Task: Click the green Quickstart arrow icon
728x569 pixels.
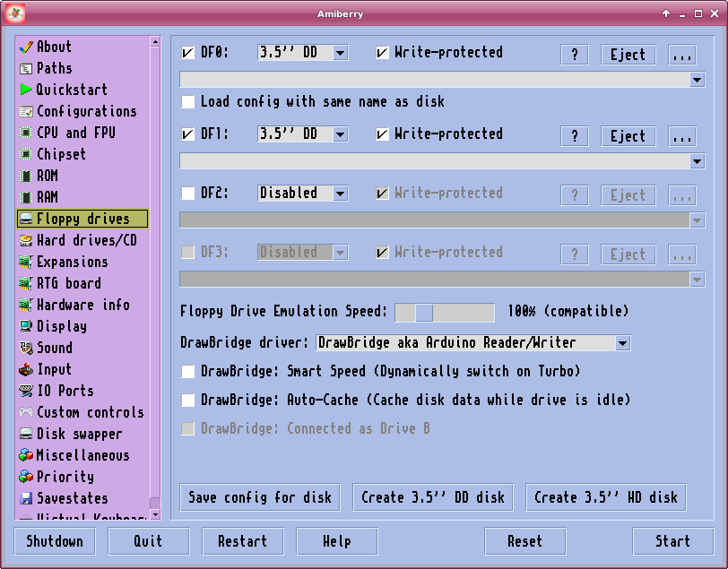Action: tap(26, 90)
